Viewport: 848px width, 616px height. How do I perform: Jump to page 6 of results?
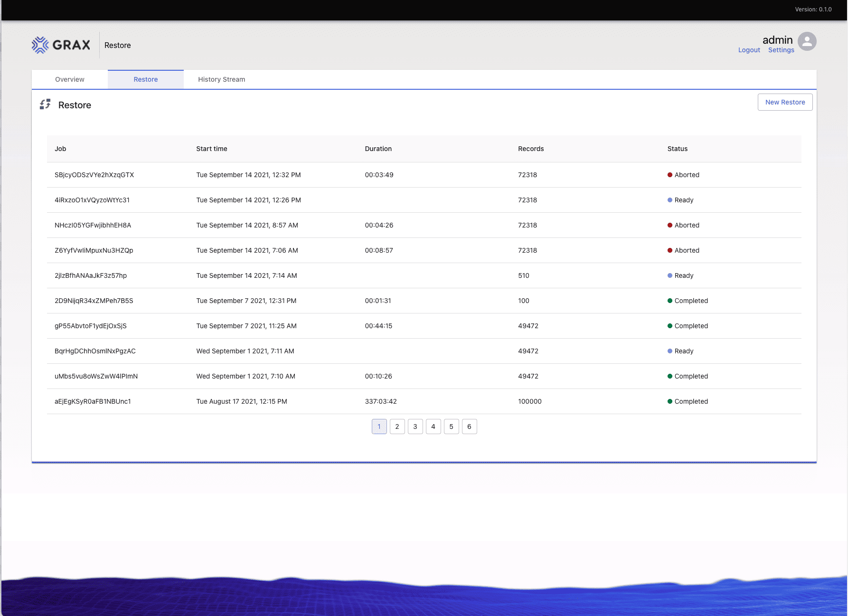pos(469,426)
